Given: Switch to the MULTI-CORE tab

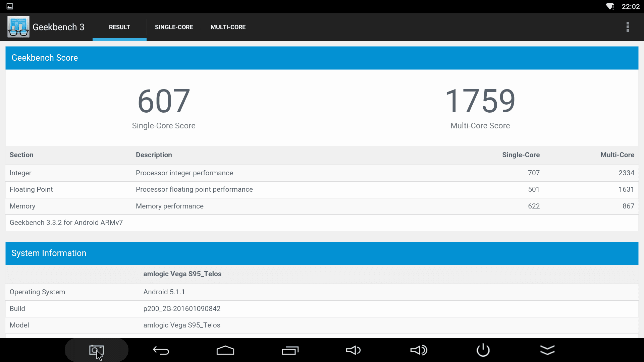Looking at the screenshot, I should (x=228, y=27).
